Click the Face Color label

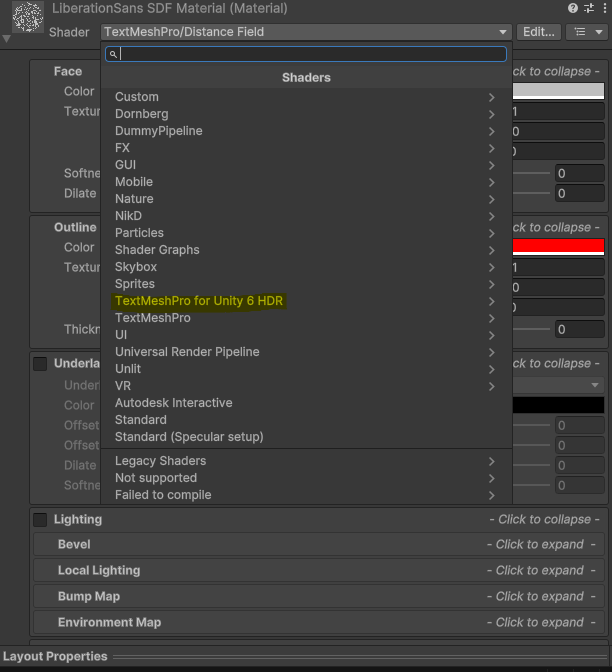(79, 92)
